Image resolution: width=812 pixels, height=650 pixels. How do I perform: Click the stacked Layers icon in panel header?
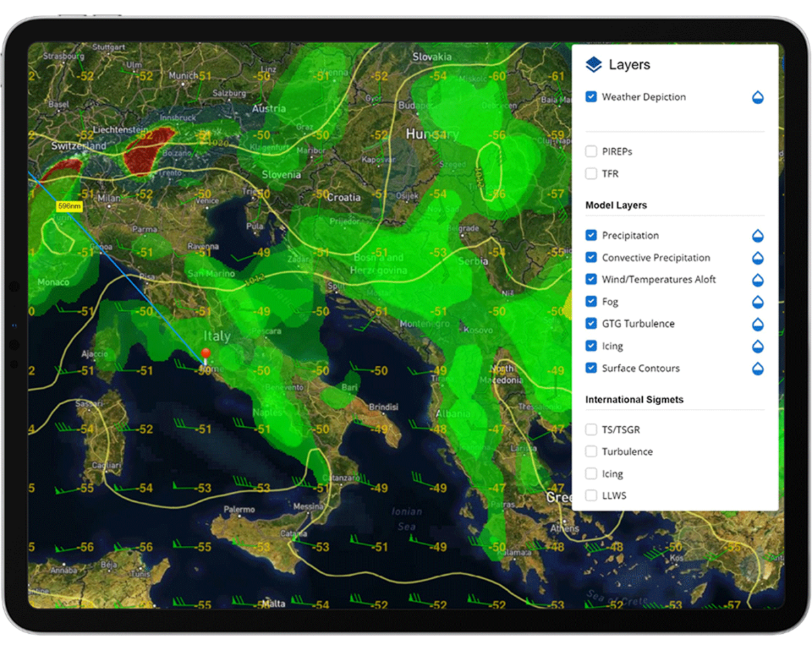593,64
